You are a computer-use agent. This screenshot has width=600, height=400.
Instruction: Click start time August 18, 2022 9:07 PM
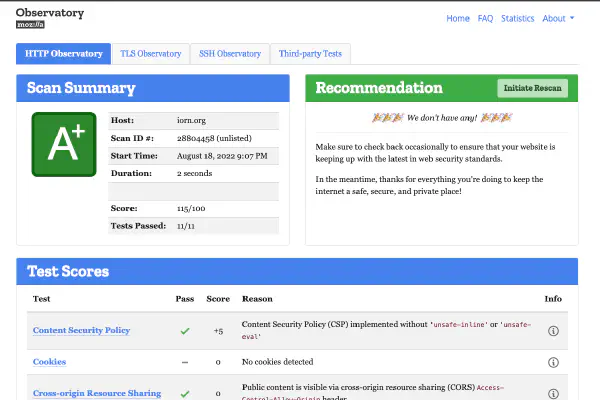click(222, 156)
